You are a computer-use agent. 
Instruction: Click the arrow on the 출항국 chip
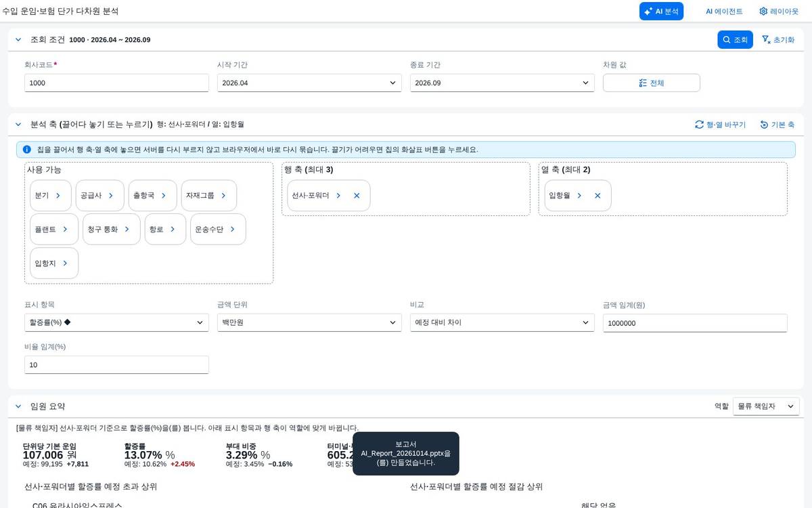pyautogui.click(x=164, y=195)
